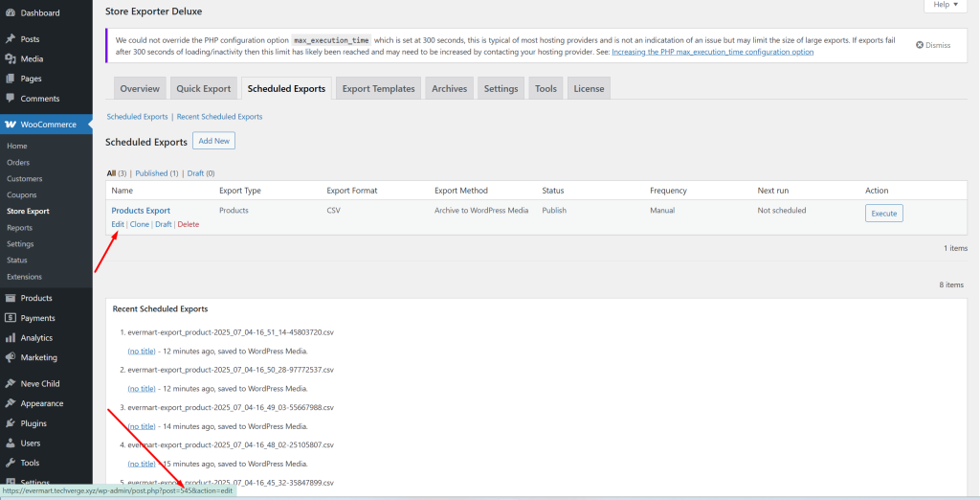The width and height of the screenshot is (980, 500).
Task: Open the License tab
Action: pos(589,88)
